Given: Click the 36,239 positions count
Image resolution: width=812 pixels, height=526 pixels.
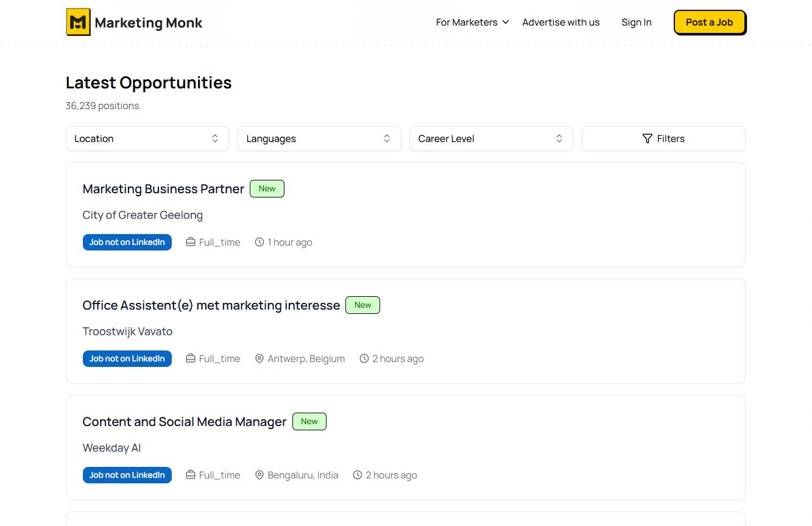Looking at the screenshot, I should pos(102,105).
